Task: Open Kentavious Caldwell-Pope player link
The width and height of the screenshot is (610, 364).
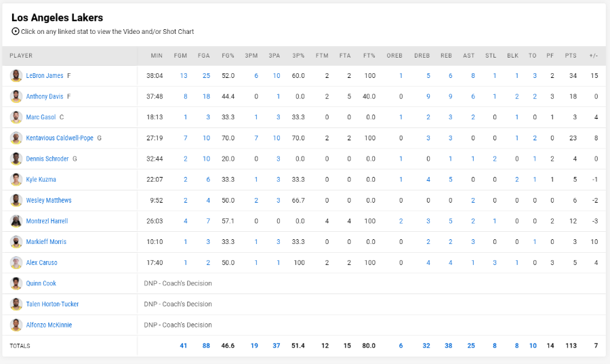Action: [60, 138]
